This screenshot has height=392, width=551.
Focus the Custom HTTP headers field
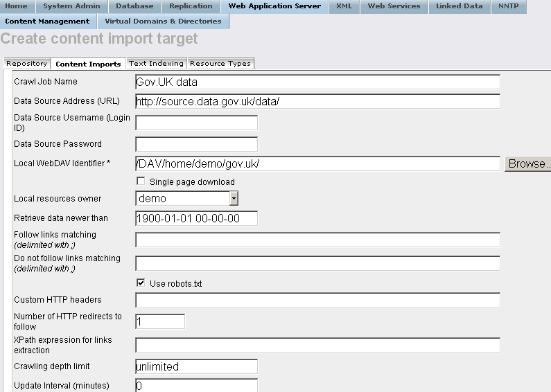coord(317,300)
